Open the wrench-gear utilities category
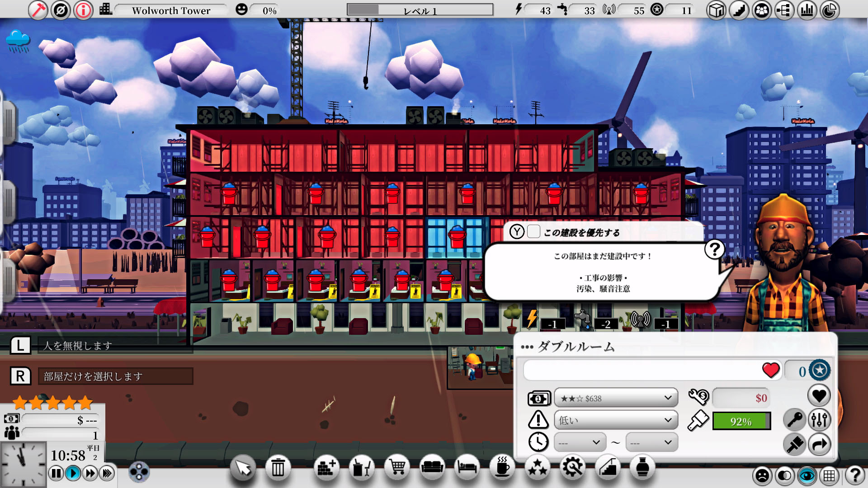The width and height of the screenshot is (868, 488). (x=572, y=467)
